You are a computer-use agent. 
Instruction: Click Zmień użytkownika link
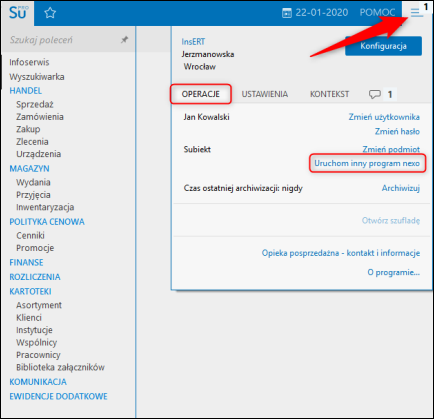tap(384, 117)
